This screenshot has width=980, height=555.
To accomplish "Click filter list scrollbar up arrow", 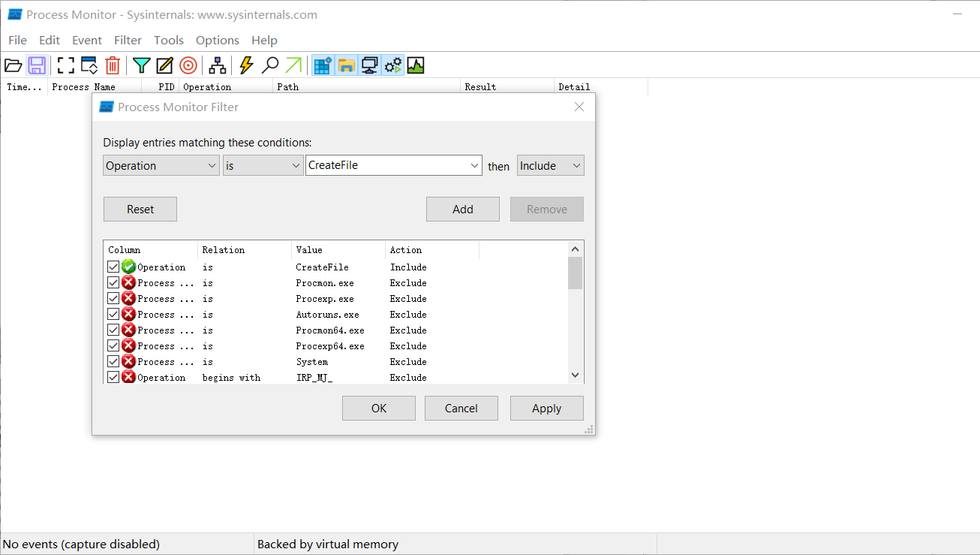I will [576, 249].
